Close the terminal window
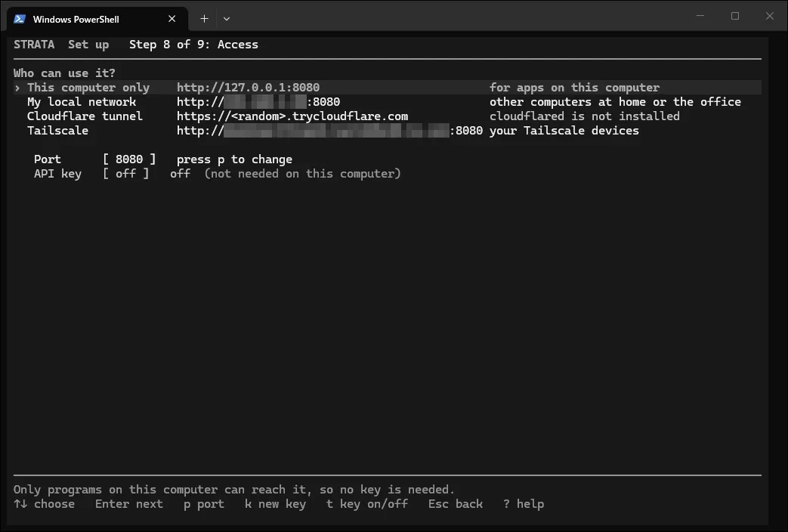 (769, 16)
